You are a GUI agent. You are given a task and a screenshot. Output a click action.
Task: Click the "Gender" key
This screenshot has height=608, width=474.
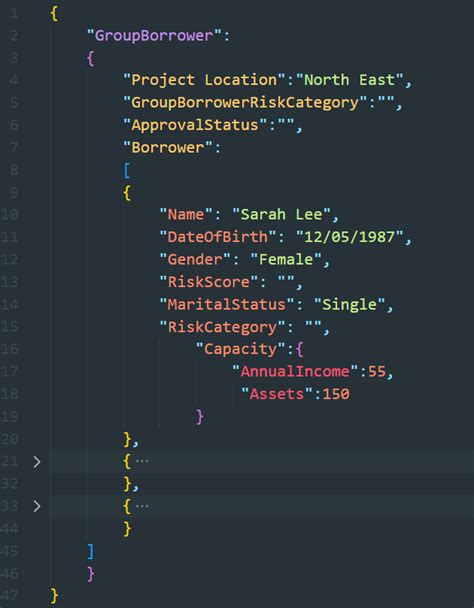[195, 259]
